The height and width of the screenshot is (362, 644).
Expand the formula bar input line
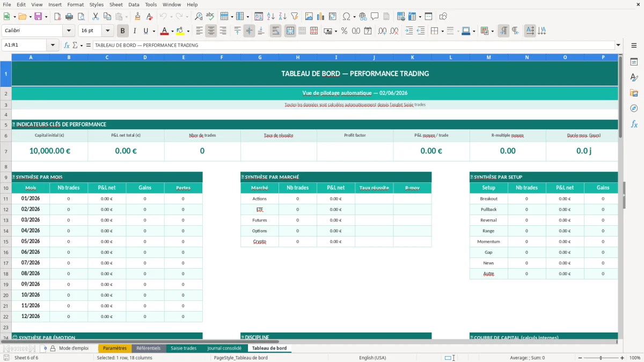pyautogui.click(x=618, y=45)
